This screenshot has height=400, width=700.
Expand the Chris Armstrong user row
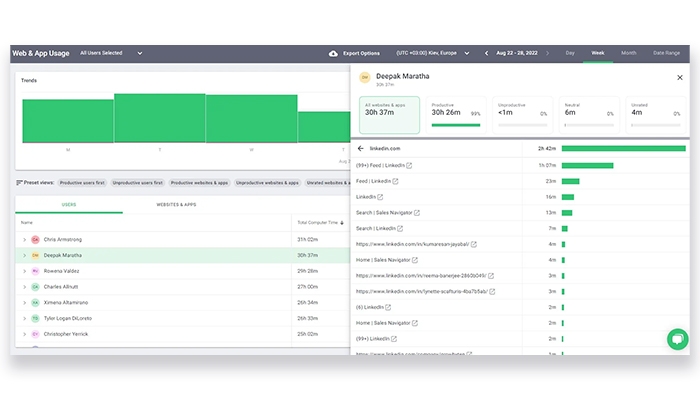tap(24, 240)
